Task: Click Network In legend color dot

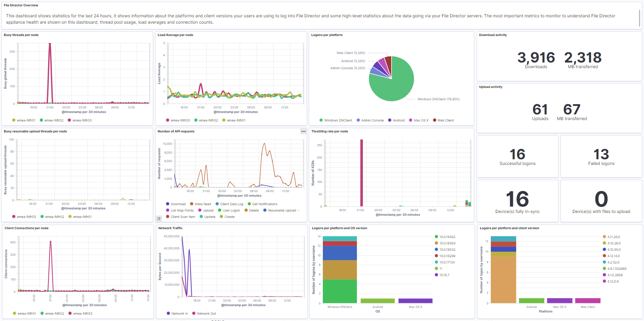Action: tap(168, 314)
